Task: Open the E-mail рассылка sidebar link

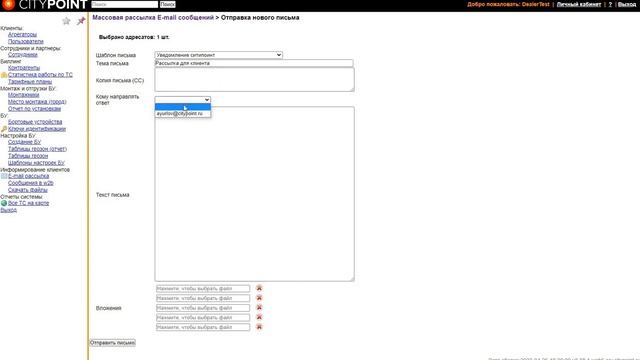Action: 29,176
